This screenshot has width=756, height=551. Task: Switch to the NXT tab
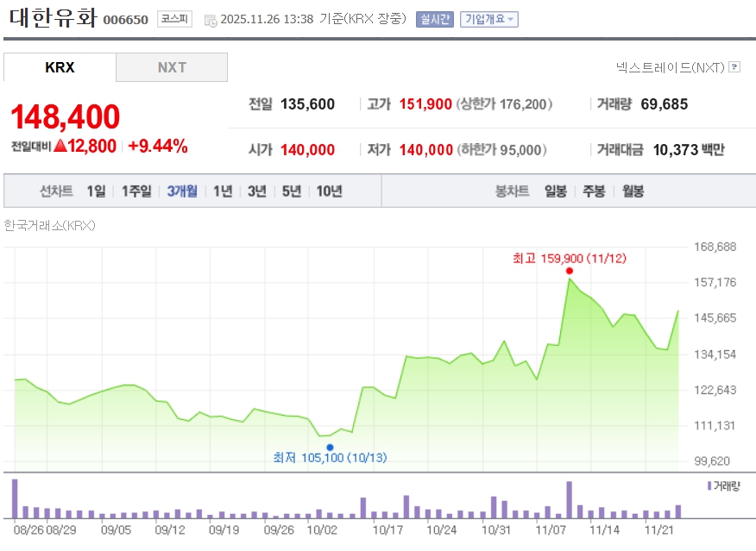point(172,67)
